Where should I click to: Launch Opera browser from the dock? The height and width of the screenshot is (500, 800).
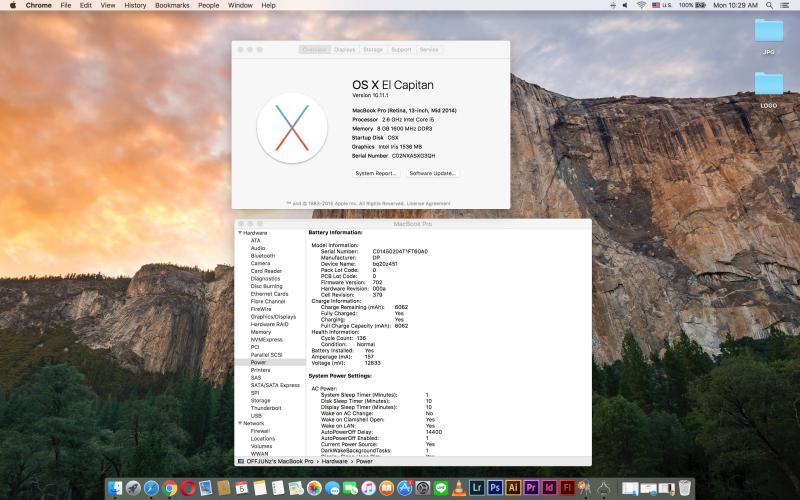187,488
